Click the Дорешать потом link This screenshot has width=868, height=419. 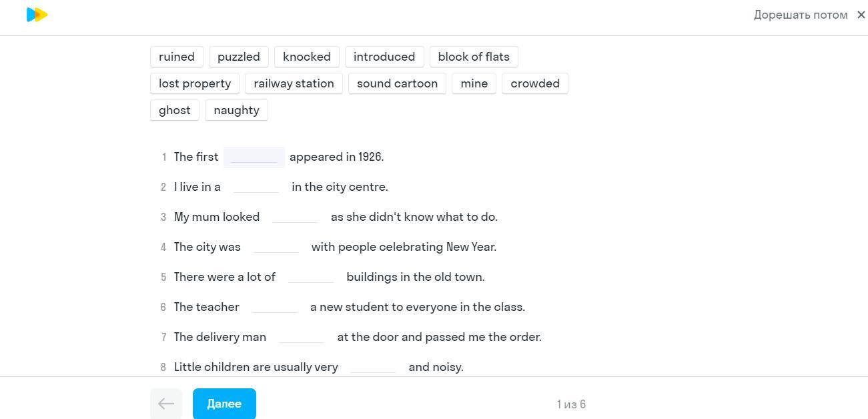click(x=800, y=15)
